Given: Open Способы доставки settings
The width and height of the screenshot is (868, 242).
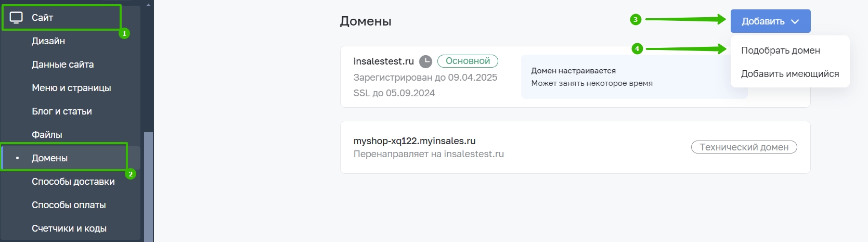Looking at the screenshot, I should (x=73, y=182).
